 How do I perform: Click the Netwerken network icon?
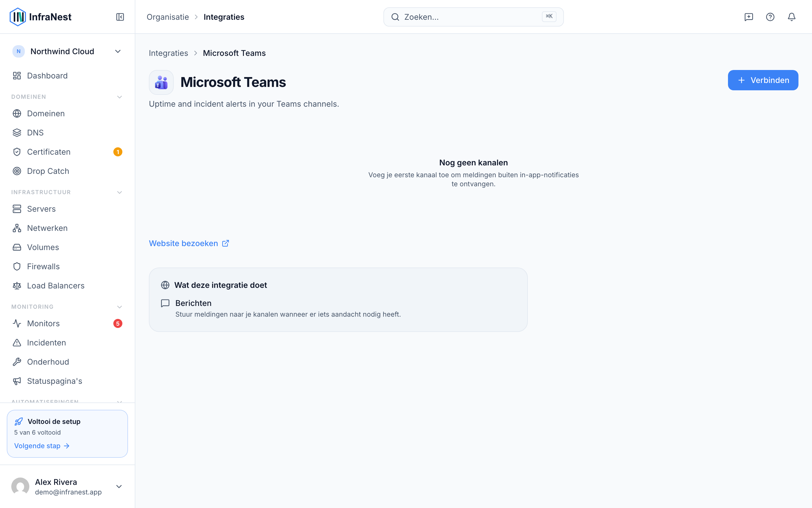tap(17, 228)
